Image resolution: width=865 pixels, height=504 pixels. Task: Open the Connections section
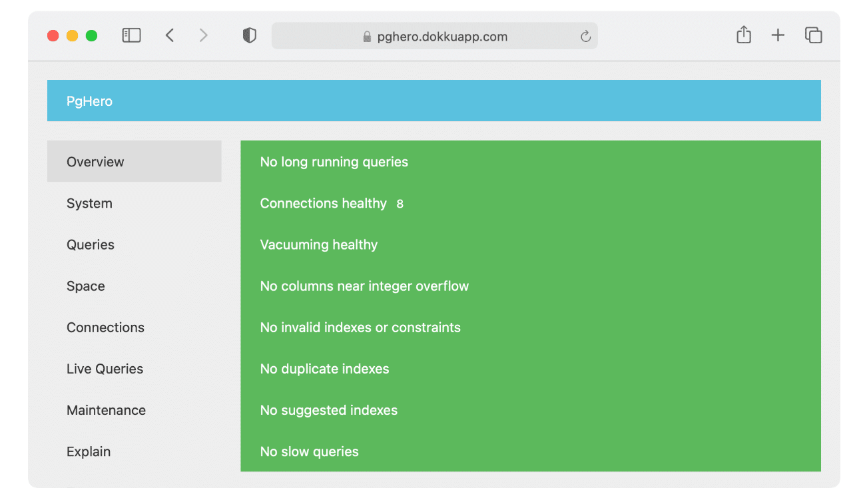[x=105, y=327]
